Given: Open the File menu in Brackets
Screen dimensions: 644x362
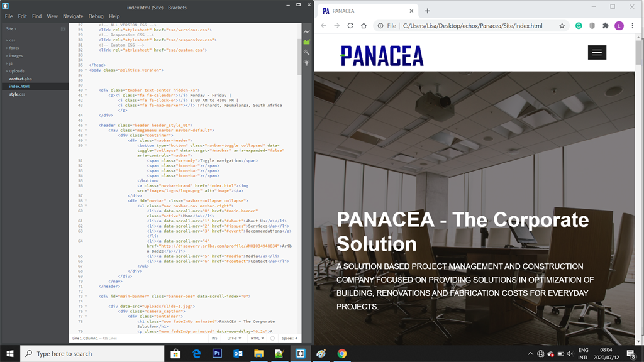Looking at the screenshot, I should [x=9, y=16].
